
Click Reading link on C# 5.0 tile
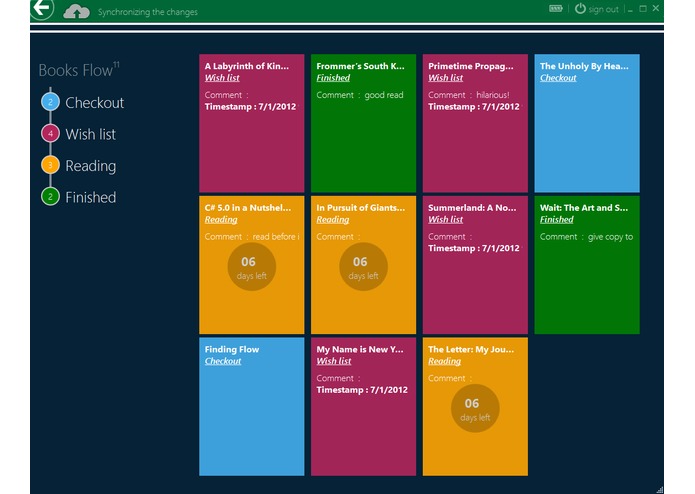[x=221, y=220]
